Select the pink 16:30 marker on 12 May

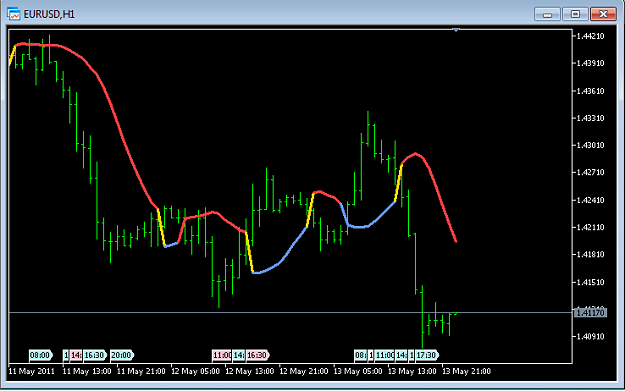(x=257, y=355)
